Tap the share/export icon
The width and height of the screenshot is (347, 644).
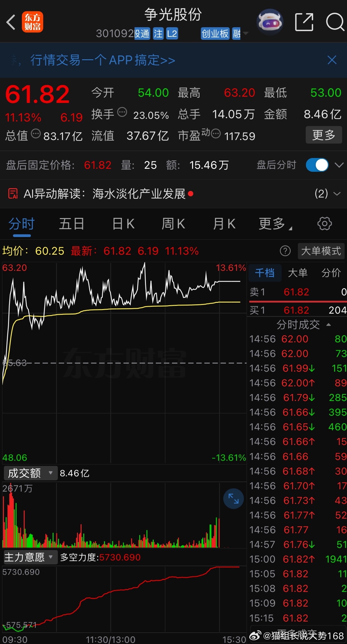(x=304, y=22)
